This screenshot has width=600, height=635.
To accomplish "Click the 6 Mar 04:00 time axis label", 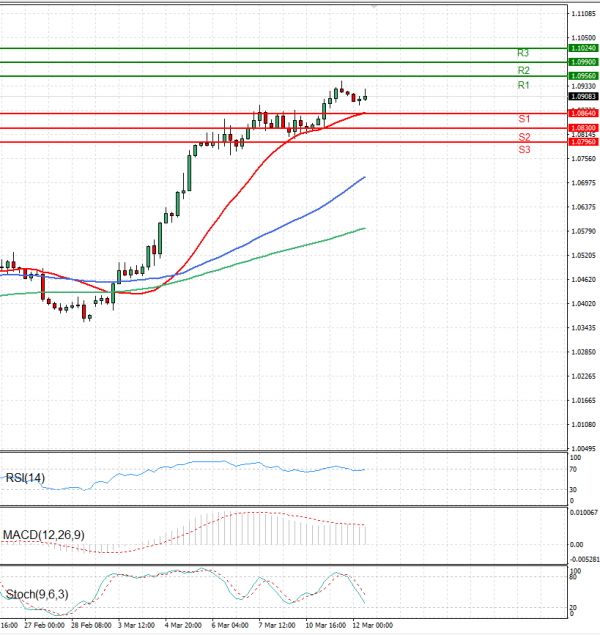I will pyautogui.click(x=229, y=625).
